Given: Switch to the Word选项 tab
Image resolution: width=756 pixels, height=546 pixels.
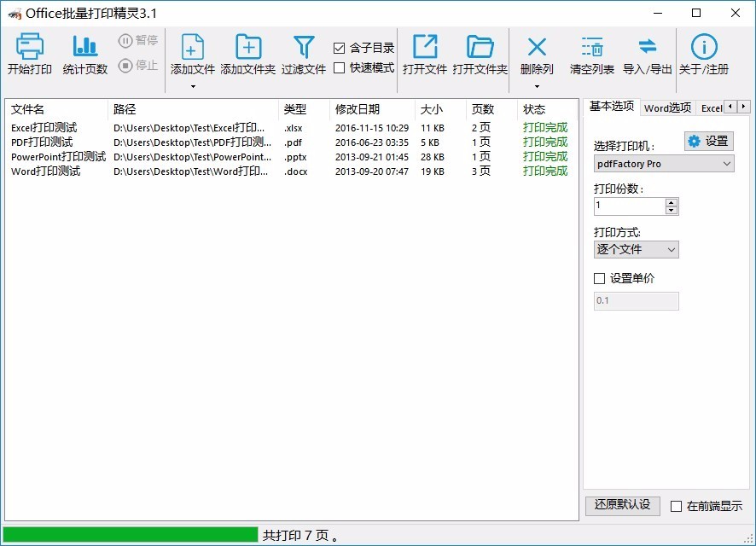Looking at the screenshot, I should point(667,108).
